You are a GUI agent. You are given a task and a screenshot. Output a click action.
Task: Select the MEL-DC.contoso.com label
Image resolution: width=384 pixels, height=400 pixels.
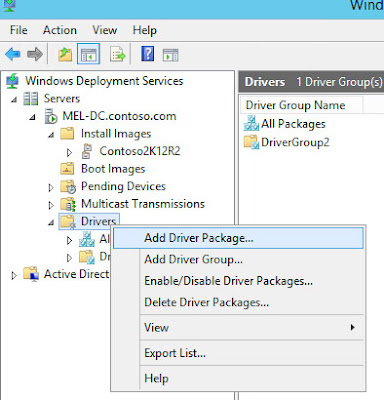coord(119,116)
